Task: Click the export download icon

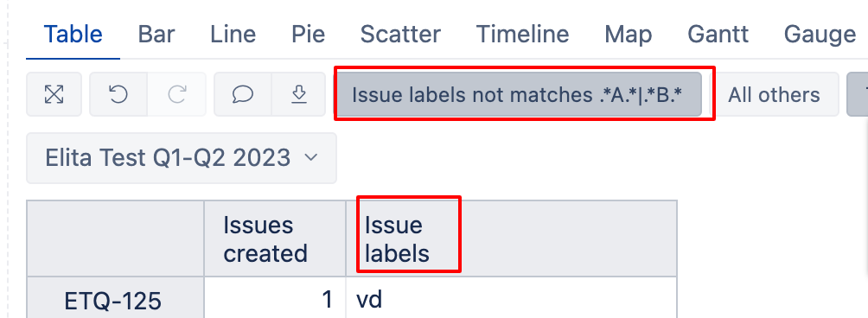Action: pyautogui.click(x=299, y=94)
